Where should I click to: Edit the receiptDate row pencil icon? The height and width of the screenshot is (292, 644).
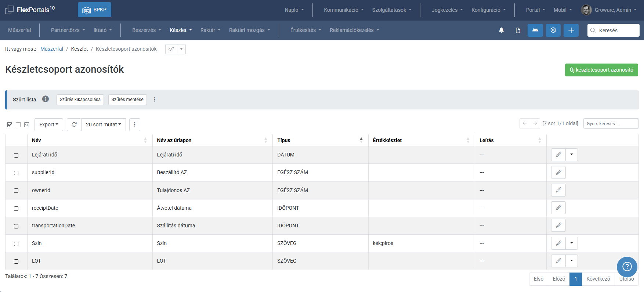558,208
